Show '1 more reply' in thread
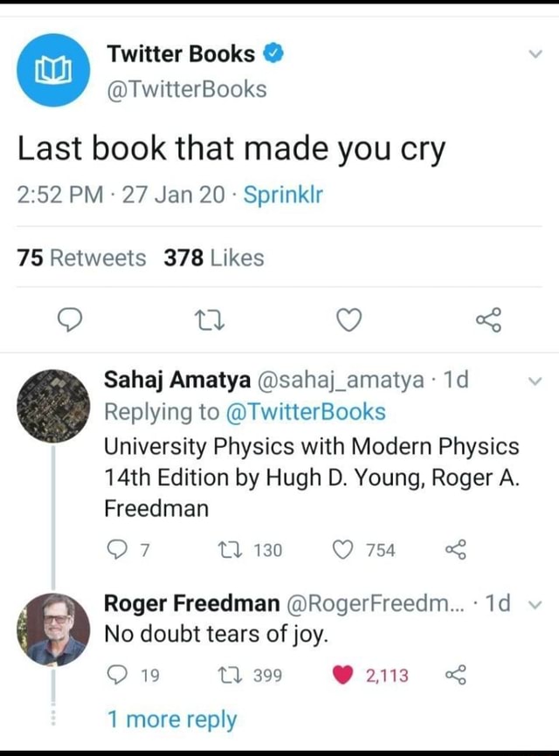 [x=172, y=719]
